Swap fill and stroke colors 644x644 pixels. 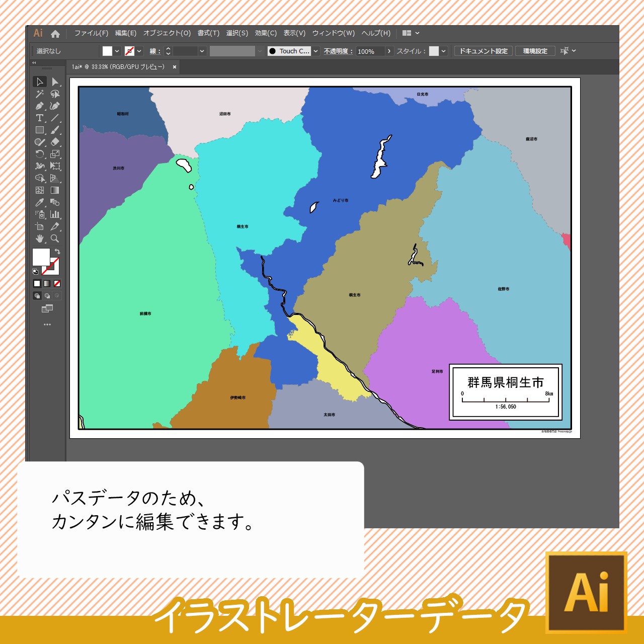pos(57,252)
